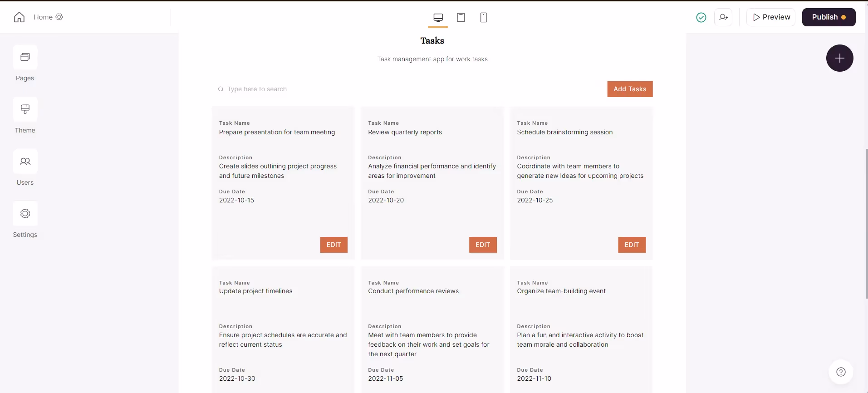
Task: Click the Add Tasks button
Action: pos(630,89)
